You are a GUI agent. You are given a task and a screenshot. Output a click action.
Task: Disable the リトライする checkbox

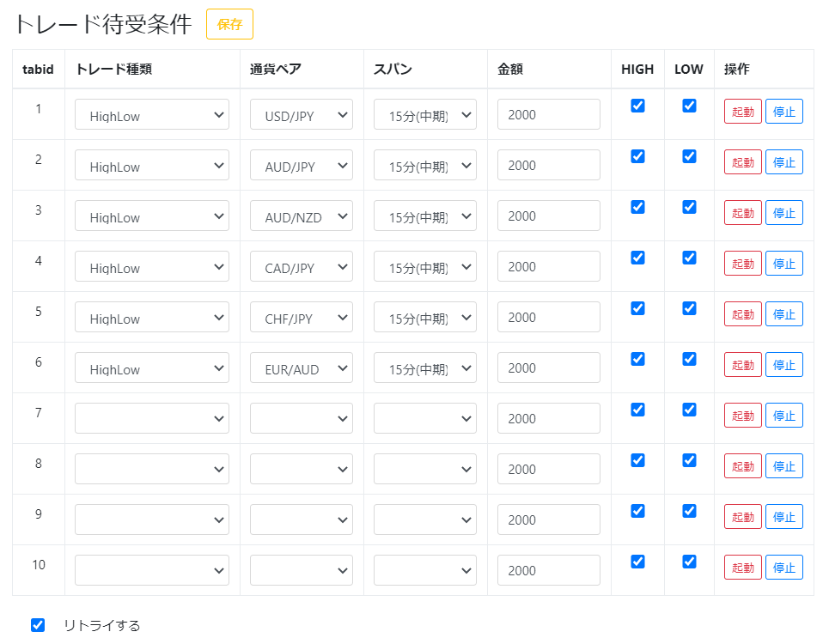(x=38, y=625)
